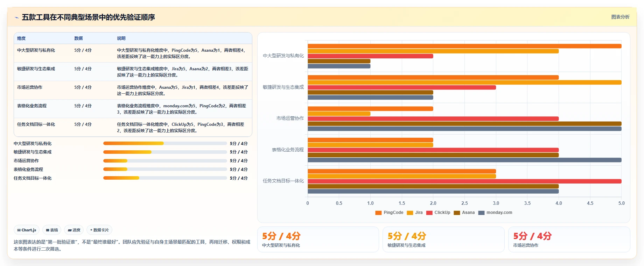Click the 2.5 tick on chart x-axis
This screenshot has height=266, width=644.
(x=464, y=203)
